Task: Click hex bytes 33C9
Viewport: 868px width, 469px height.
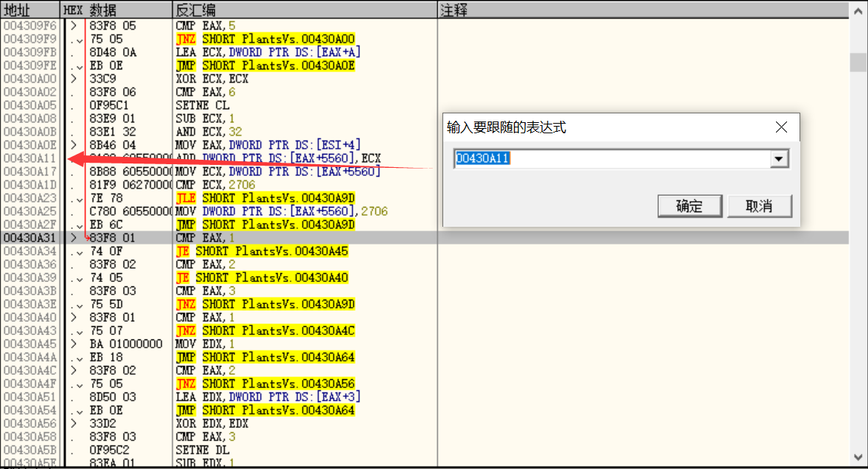Action: [102, 79]
